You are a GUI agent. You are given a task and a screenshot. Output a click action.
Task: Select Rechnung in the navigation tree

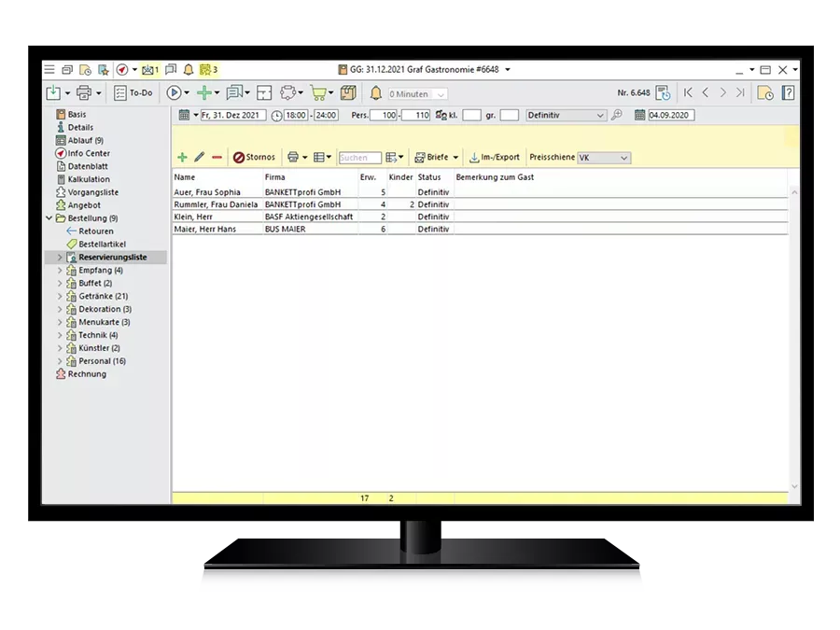tap(87, 374)
